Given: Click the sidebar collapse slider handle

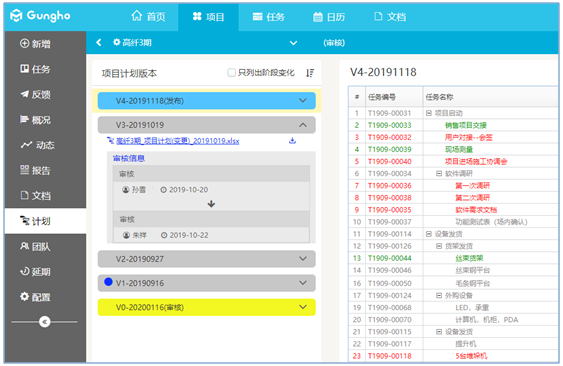Looking at the screenshot, I should coord(45,321).
